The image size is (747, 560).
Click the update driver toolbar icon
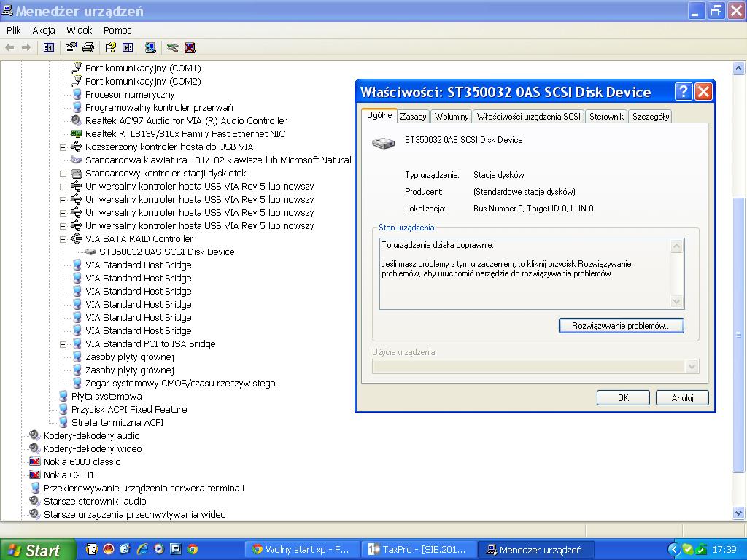[x=172, y=47]
